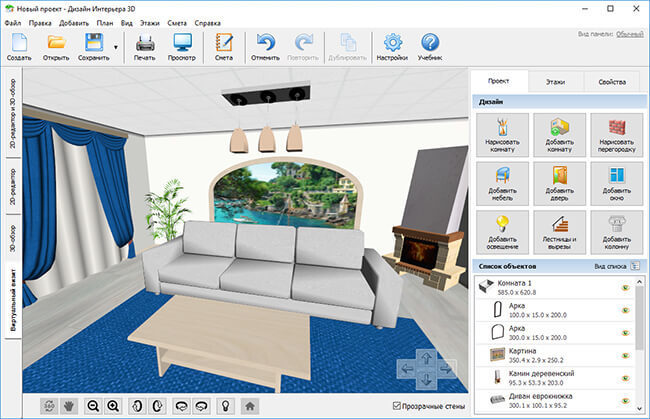Select the hand pan tool
Viewport: 650px width, 419px height.
pyautogui.click(x=67, y=405)
